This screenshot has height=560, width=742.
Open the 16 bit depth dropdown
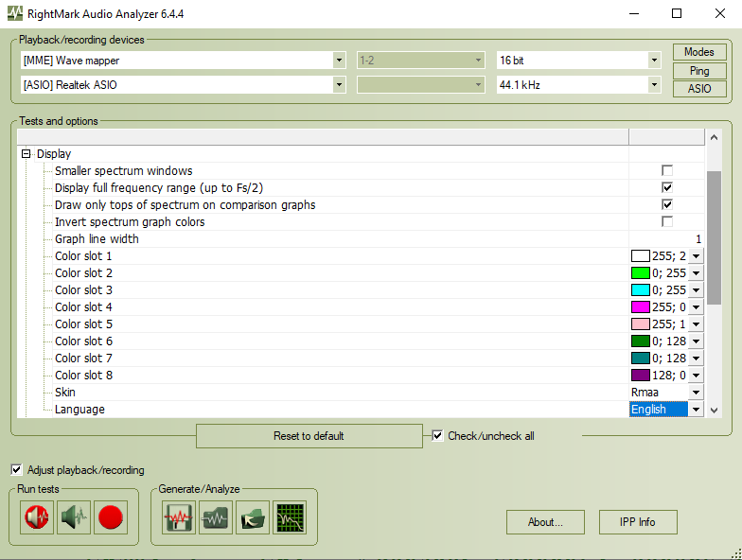point(654,61)
